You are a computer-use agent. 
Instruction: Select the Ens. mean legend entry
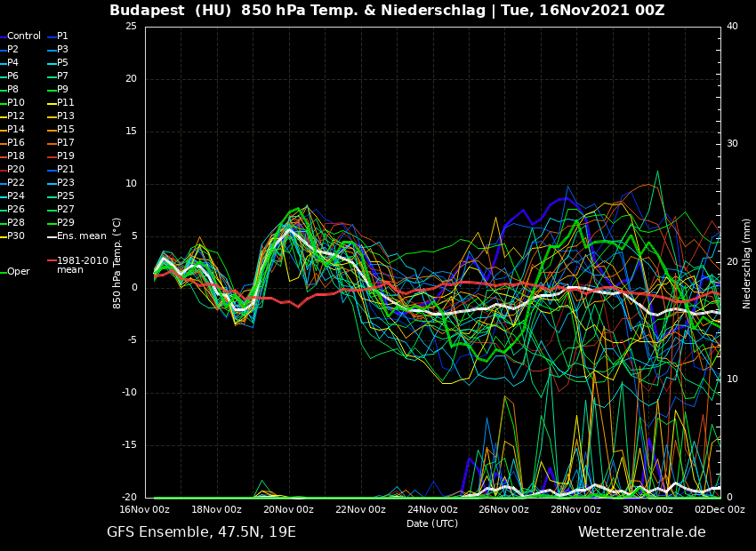(x=81, y=236)
